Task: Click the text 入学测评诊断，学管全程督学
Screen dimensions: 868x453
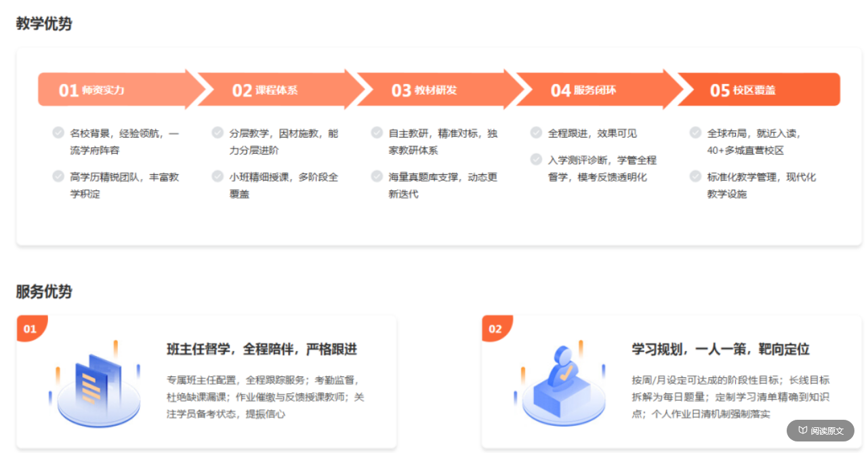Action: [x=602, y=169]
